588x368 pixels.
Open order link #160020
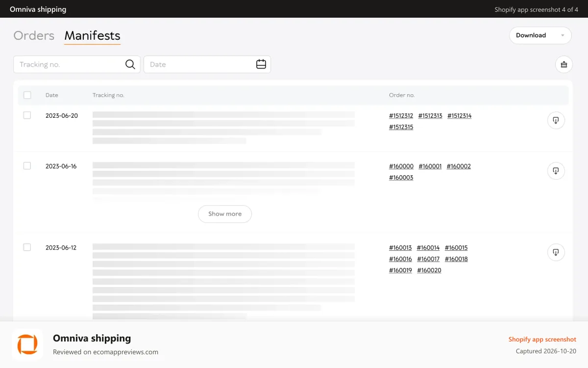[x=429, y=270]
